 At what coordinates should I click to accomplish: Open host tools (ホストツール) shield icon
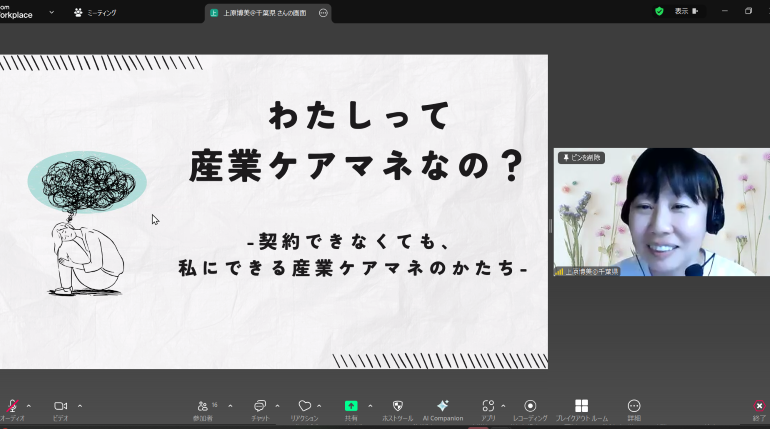point(397,406)
